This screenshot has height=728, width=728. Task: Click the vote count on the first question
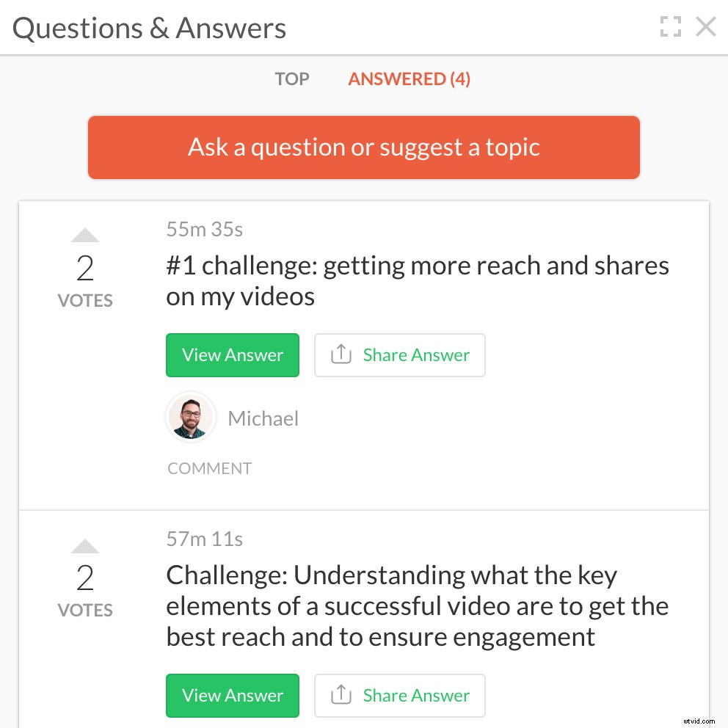tap(85, 268)
